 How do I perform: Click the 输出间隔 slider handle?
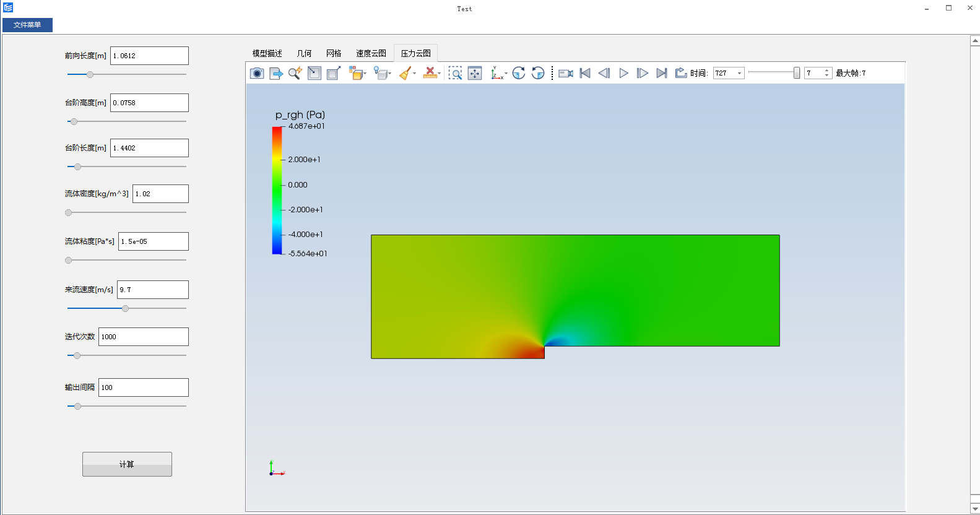tap(77, 406)
